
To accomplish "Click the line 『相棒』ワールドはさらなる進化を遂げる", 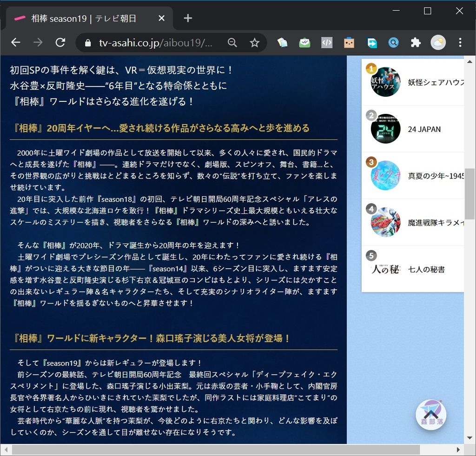I will (x=102, y=101).
